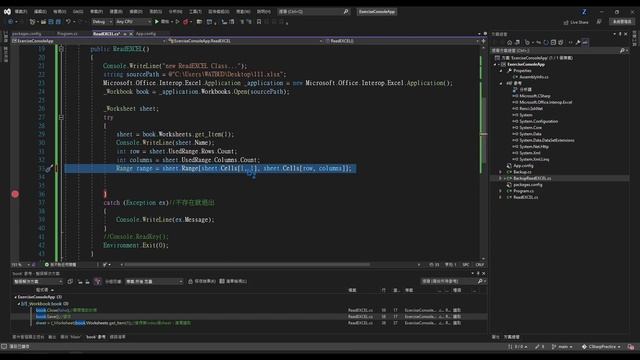This screenshot has height=360, width=640.
Task: Click the Home icon in Solution Explorer toolbar
Action: click(509, 42)
